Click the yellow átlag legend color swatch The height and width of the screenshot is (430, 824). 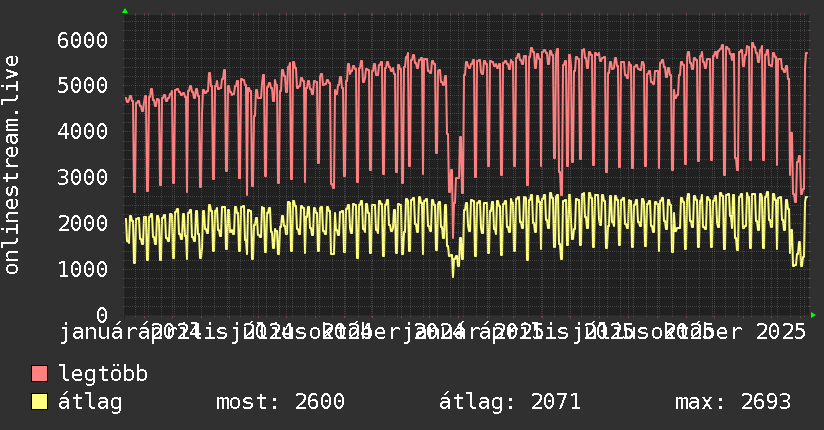click(39, 402)
